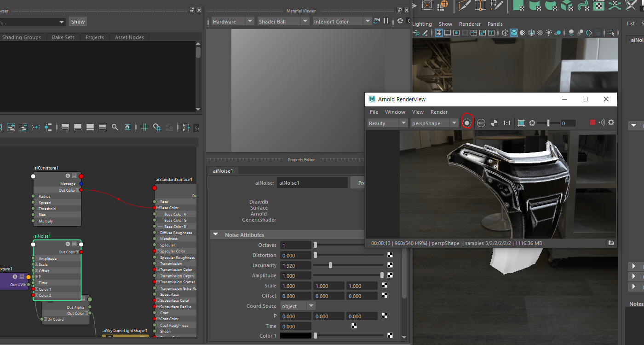Image resolution: width=644 pixels, height=345 pixels.
Task: Expand Color 1 attribute on aiNoise1 node
Action: [x=37, y=289]
